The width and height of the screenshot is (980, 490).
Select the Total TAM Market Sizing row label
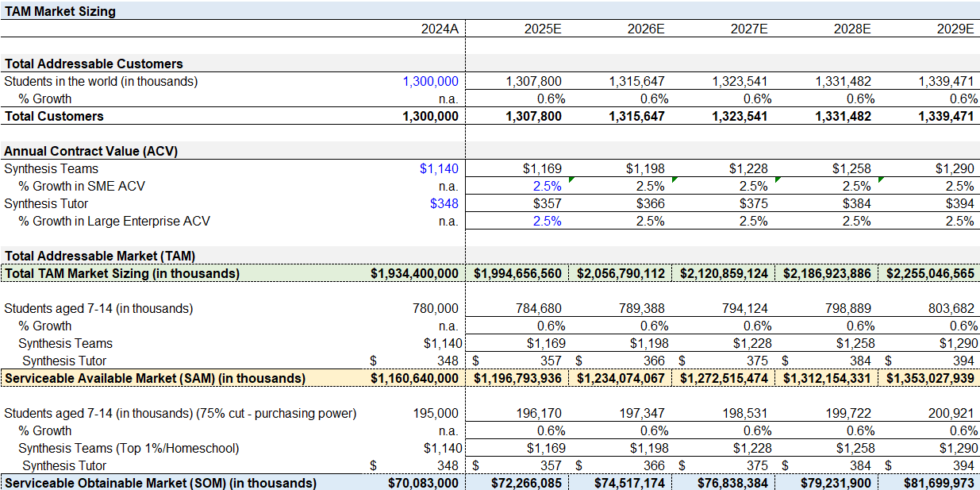(x=122, y=273)
